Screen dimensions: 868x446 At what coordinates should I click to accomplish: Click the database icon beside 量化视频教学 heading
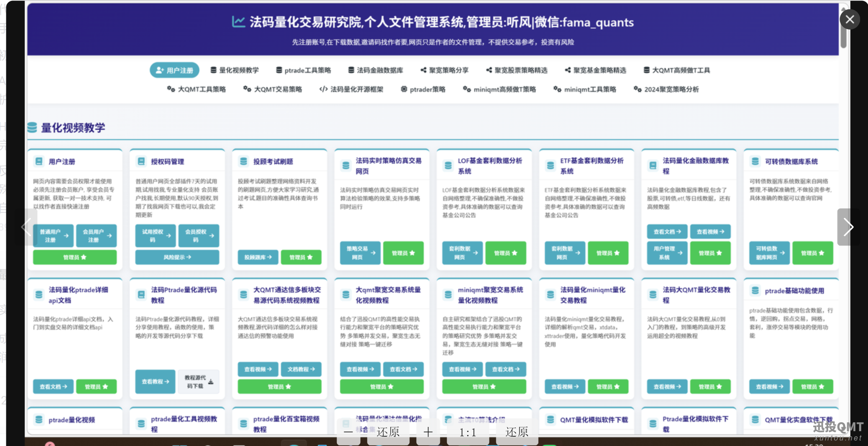point(32,128)
